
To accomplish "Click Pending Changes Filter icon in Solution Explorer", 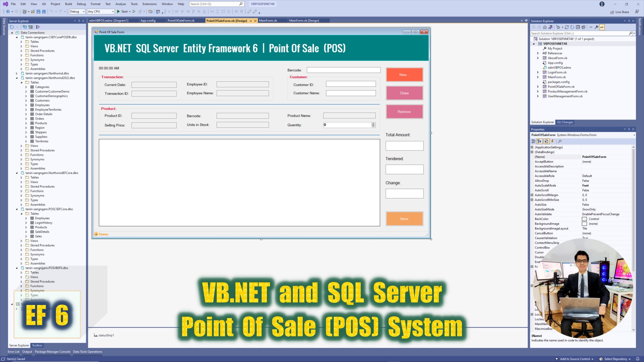I will 558,27.
